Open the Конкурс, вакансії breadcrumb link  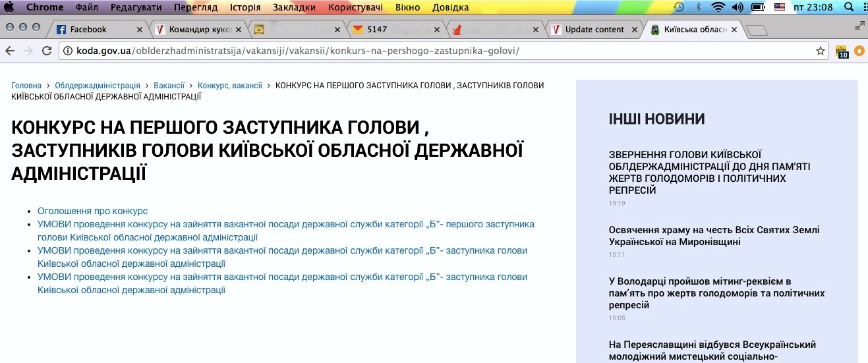click(230, 86)
